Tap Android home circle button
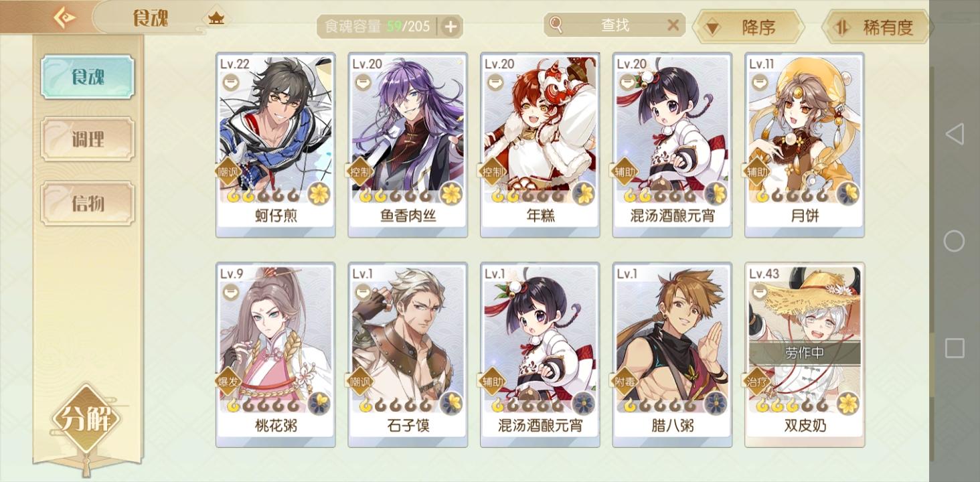The width and height of the screenshot is (980, 482). point(955,241)
